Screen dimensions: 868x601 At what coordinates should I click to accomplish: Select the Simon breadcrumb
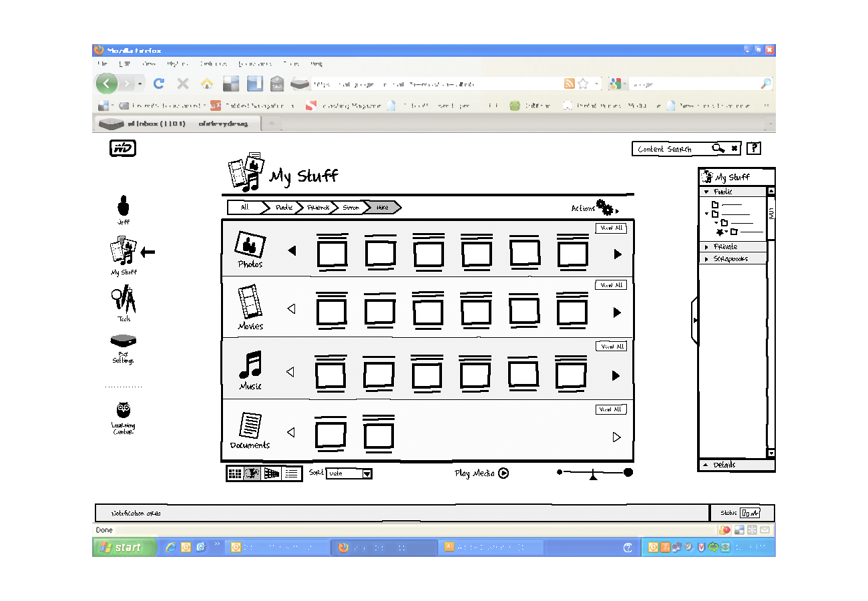coord(351,207)
